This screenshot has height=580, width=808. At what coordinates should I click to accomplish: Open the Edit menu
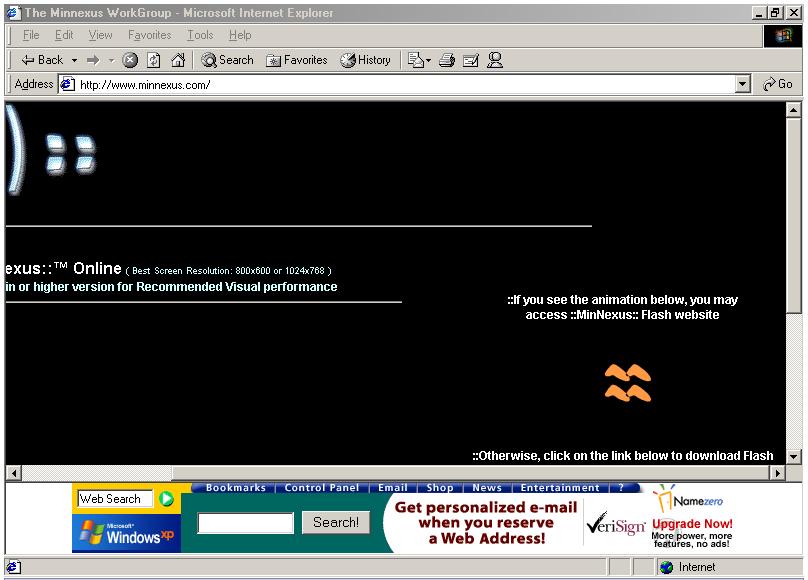[x=64, y=35]
